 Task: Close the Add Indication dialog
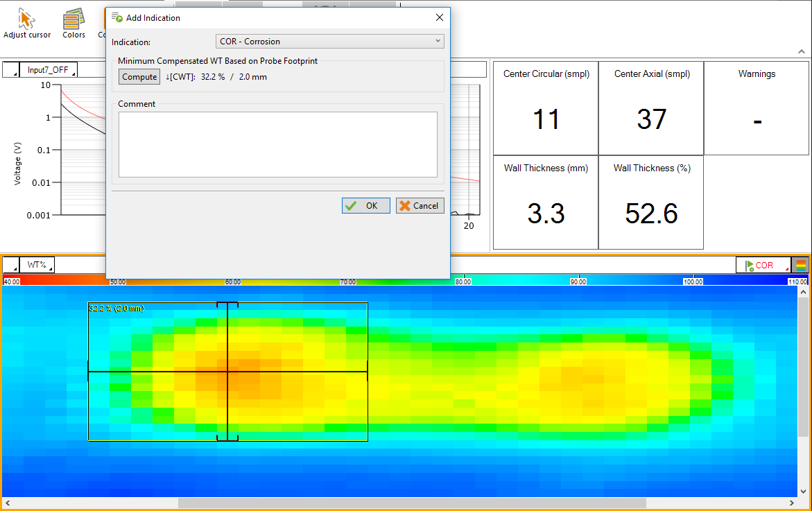(439, 17)
